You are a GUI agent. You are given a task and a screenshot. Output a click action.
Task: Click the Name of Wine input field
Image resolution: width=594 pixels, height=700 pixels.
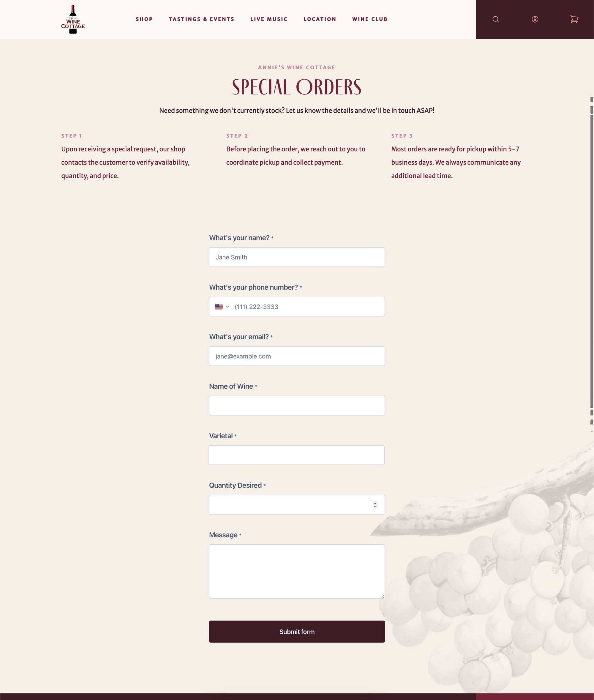(296, 405)
